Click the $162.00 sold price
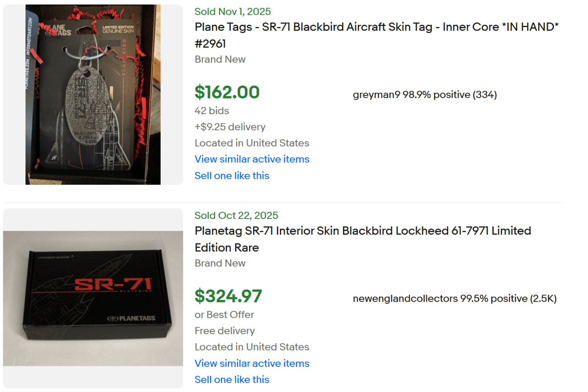This screenshot has width=588, height=392. [227, 93]
